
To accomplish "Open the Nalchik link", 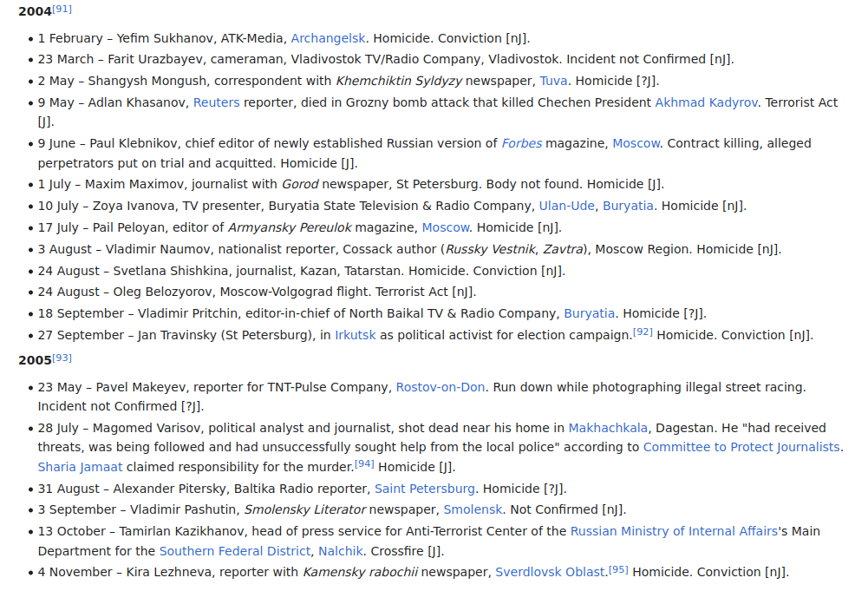I will click(341, 551).
